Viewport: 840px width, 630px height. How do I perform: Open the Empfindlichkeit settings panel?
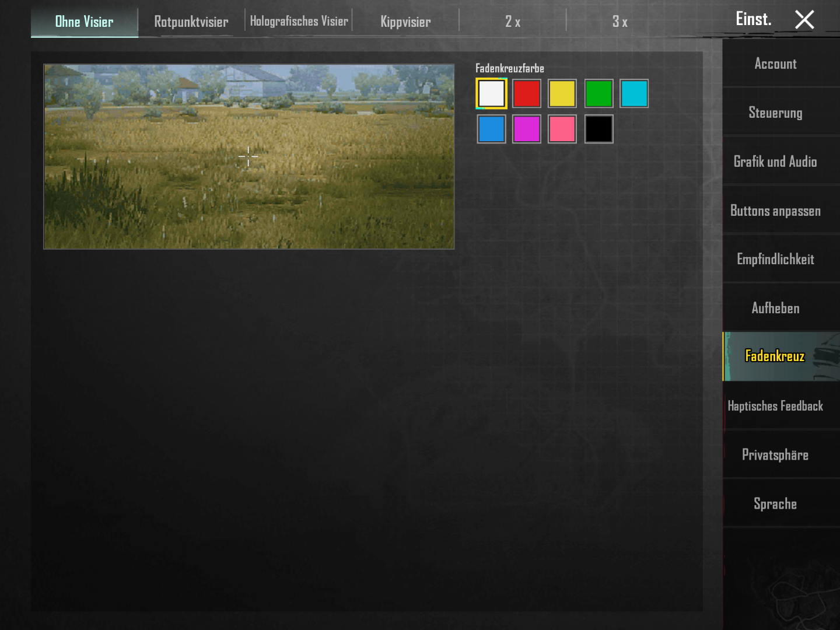tap(775, 259)
